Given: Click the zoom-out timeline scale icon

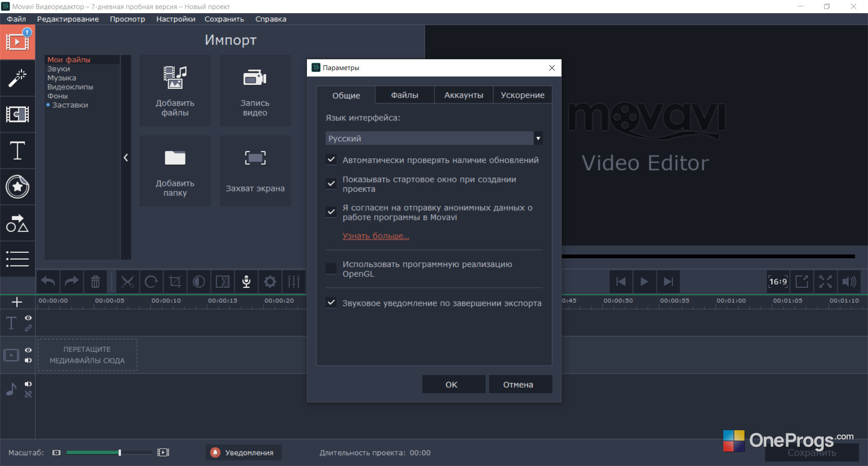Looking at the screenshot, I should pos(57,452).
